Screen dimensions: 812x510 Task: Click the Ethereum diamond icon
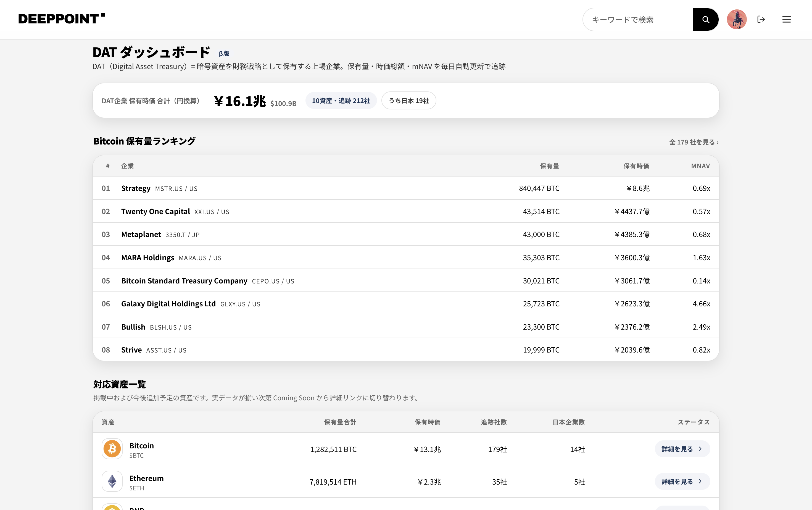click(112, 481)
